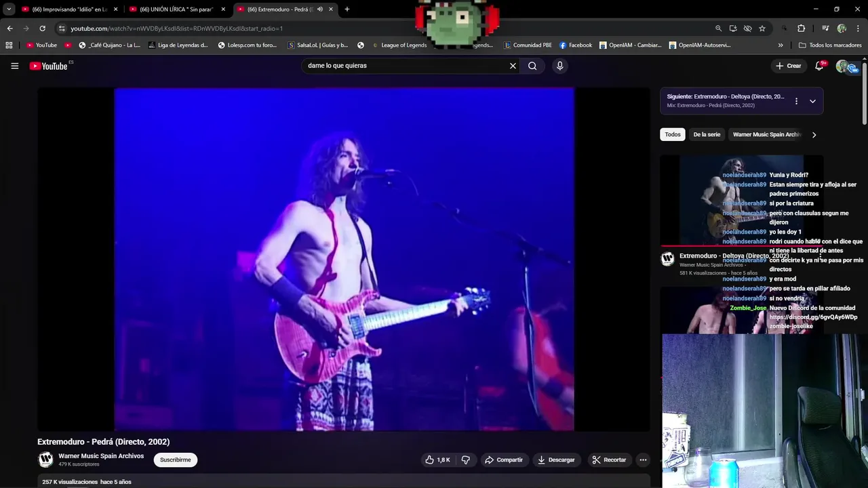
Task: Start voice search with the microphone
Action: point(559,66)
